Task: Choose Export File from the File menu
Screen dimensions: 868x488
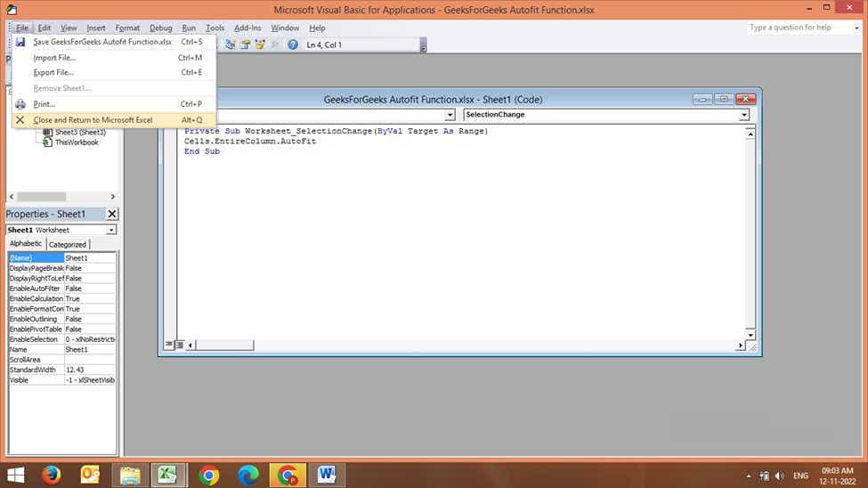Action: [114, 72]
